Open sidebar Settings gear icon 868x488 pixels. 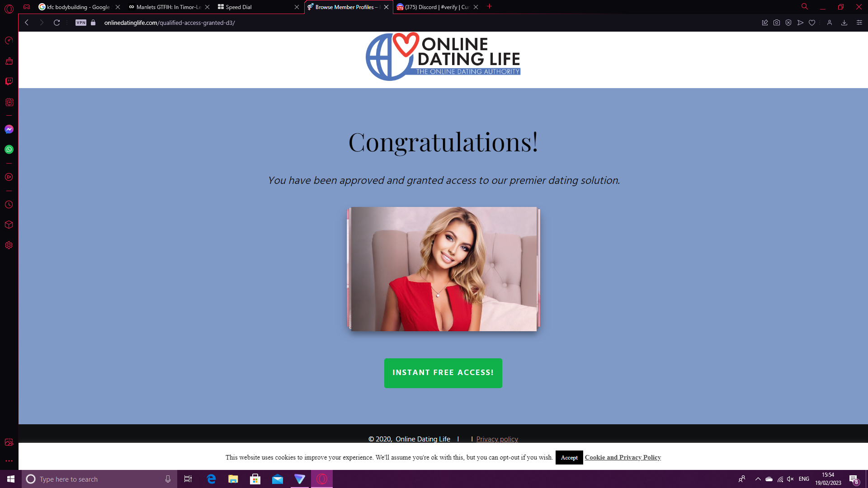point(9,245)
